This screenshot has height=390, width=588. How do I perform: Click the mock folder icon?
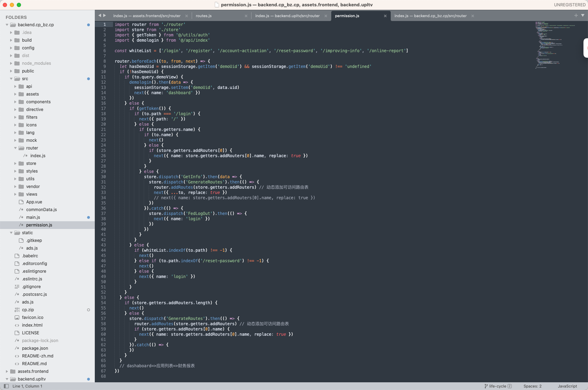tap(21, 140)
